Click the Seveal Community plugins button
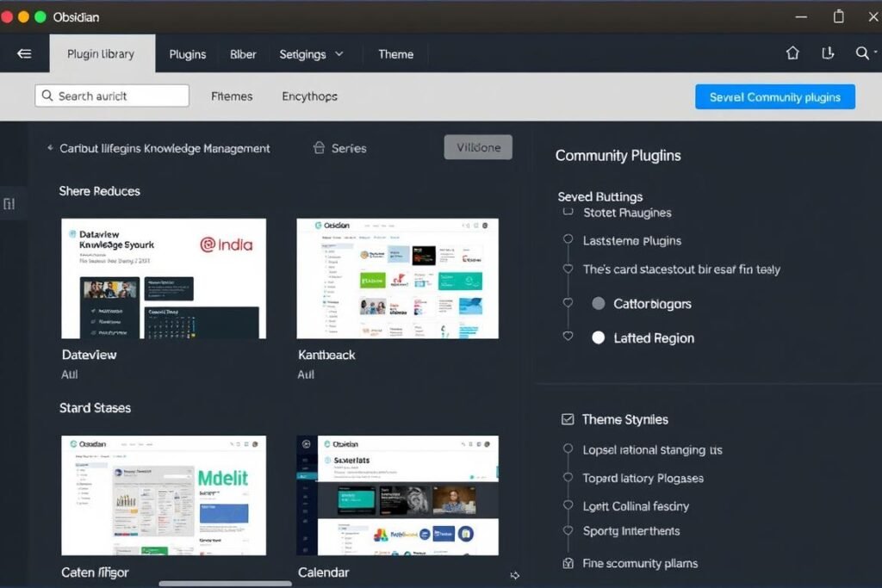Screen dimensions: 882x588 (774, 97)
